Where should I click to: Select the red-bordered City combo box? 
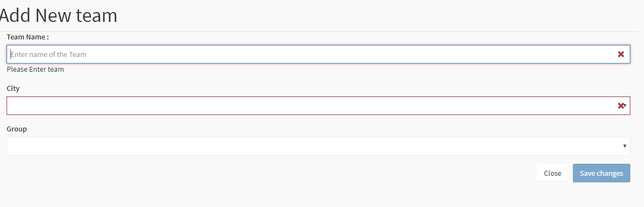[x=318, y=106]
